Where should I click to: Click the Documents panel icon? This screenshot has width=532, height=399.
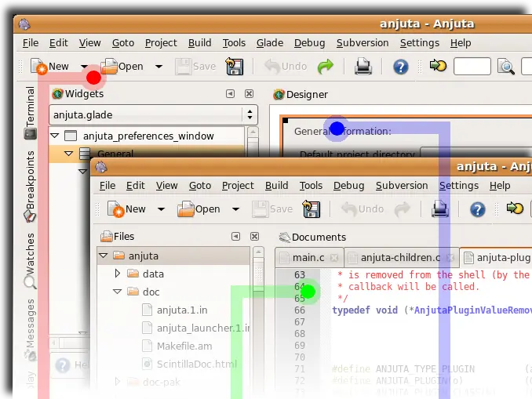click(284, 237)
